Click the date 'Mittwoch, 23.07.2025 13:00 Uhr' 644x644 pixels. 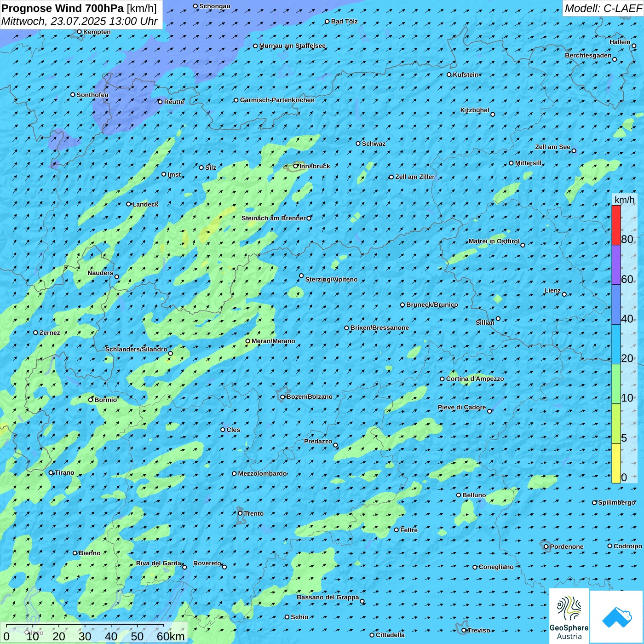tap(80, 21)
